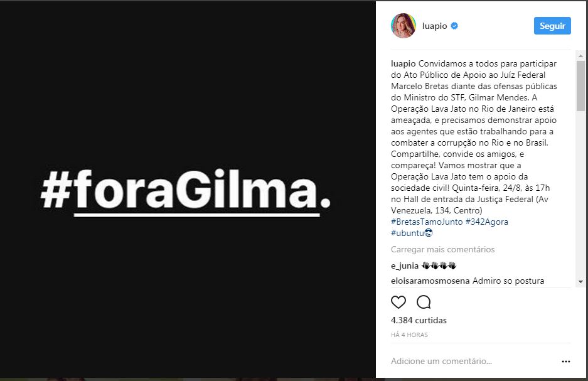The width and height of the screenshot is (588, 381).
Task: Like the post with the heart icon
Action: point(398,302)
